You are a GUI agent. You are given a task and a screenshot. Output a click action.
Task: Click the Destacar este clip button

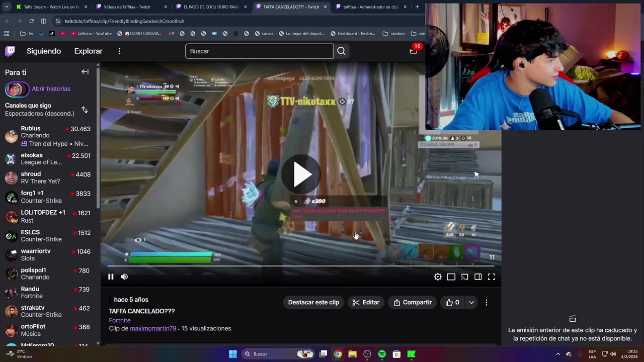(x=313, y=302)
